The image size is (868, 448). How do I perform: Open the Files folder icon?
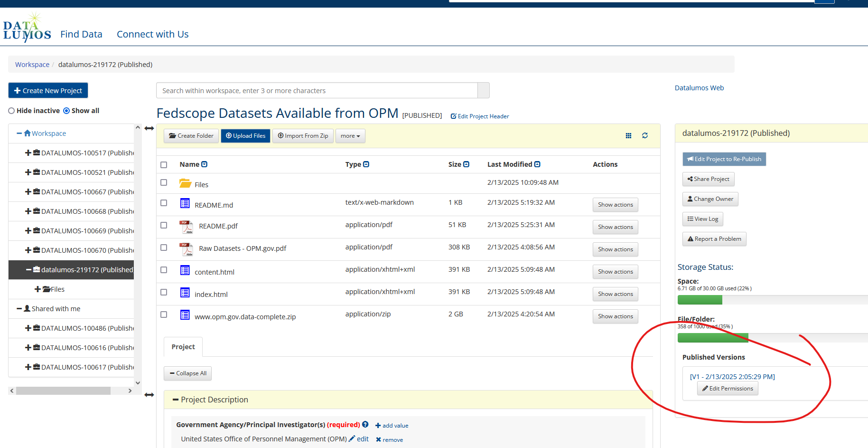click(x=185, y=184)
